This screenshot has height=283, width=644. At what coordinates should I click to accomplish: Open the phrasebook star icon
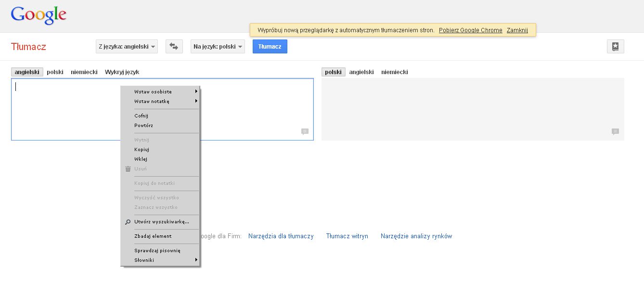(x=615, y=47)
